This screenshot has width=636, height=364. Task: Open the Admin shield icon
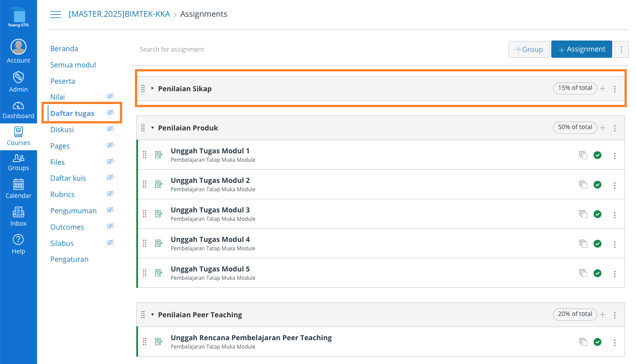[x=19, y=78]
